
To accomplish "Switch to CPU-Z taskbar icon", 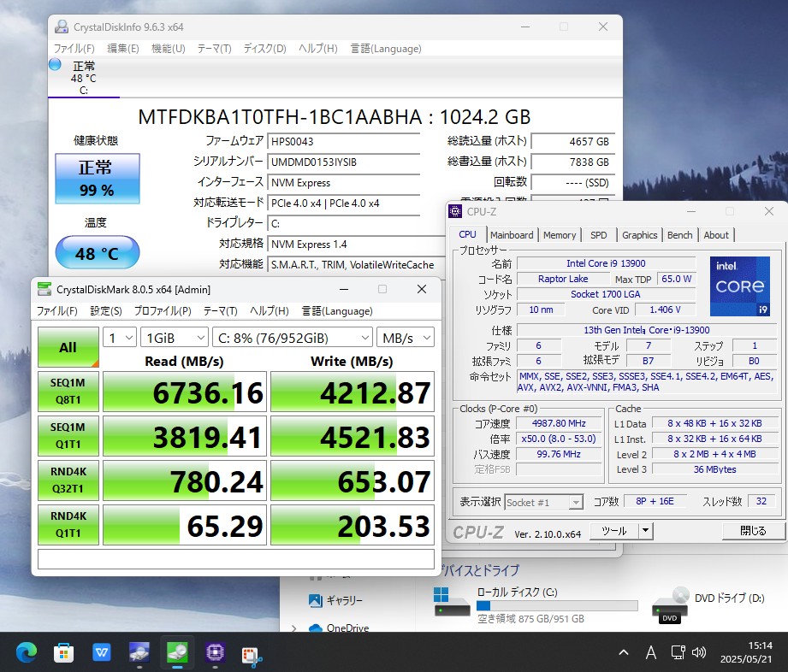I will pyautogui.click(x=215, y=653).
